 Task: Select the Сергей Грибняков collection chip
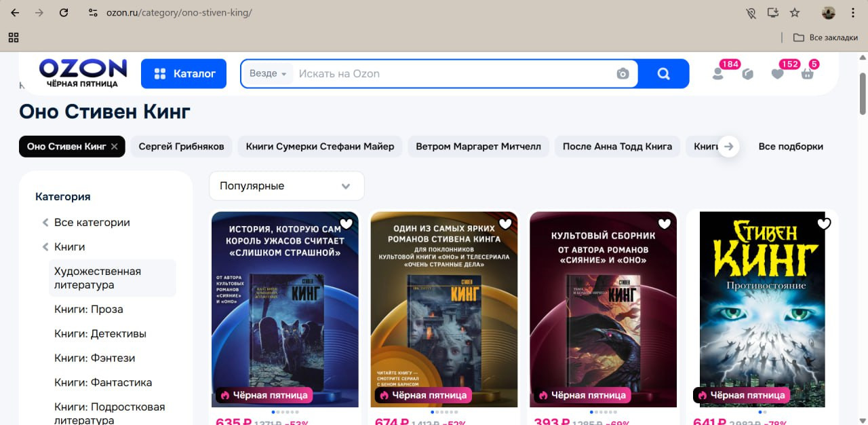click(x=181, y=147)
